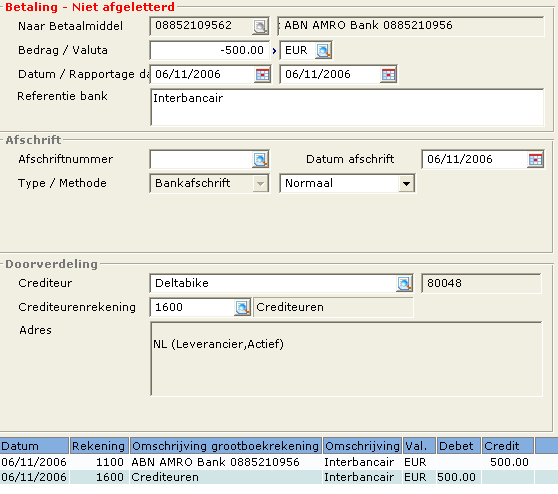
Task: Open the Crediteurenrekening 1600 lookup icon
Action: click(x=242, y=308)
